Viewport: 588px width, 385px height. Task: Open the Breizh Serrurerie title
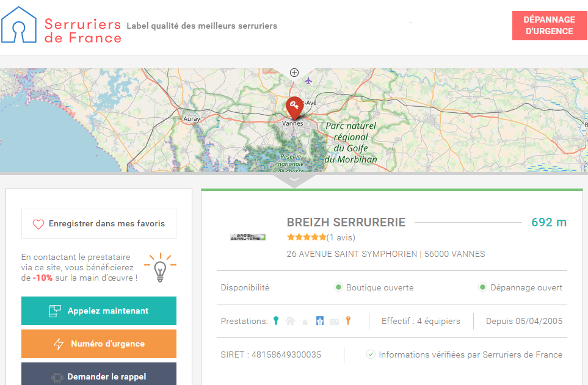pos(346,222)
